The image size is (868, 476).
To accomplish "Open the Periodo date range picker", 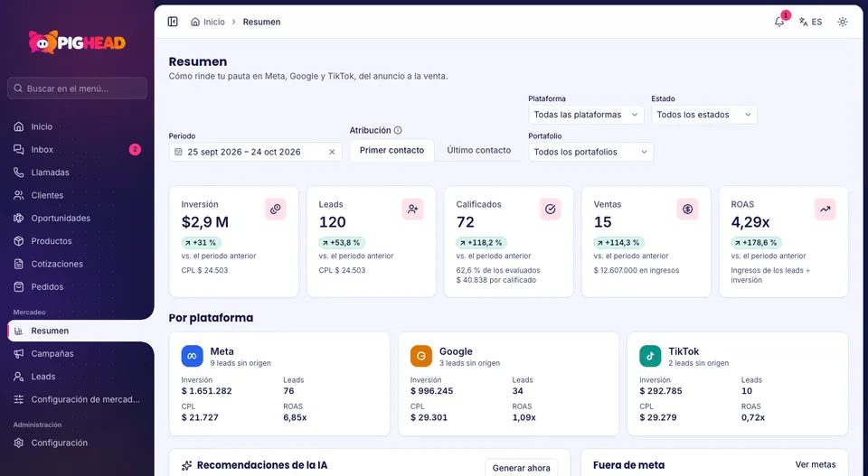I will pos(255,152).
